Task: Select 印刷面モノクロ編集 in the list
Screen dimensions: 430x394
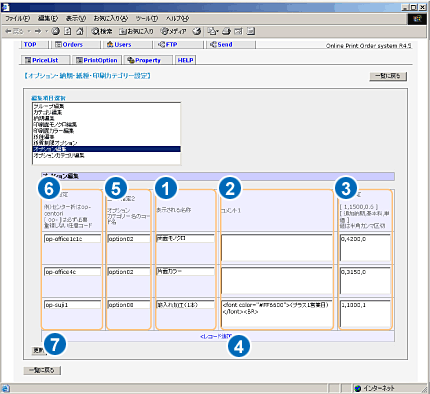Action: 106,124
